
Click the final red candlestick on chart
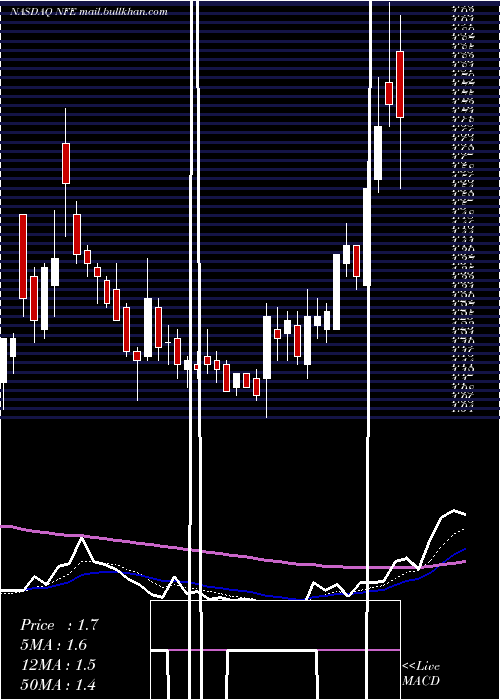tap(400, 84)
